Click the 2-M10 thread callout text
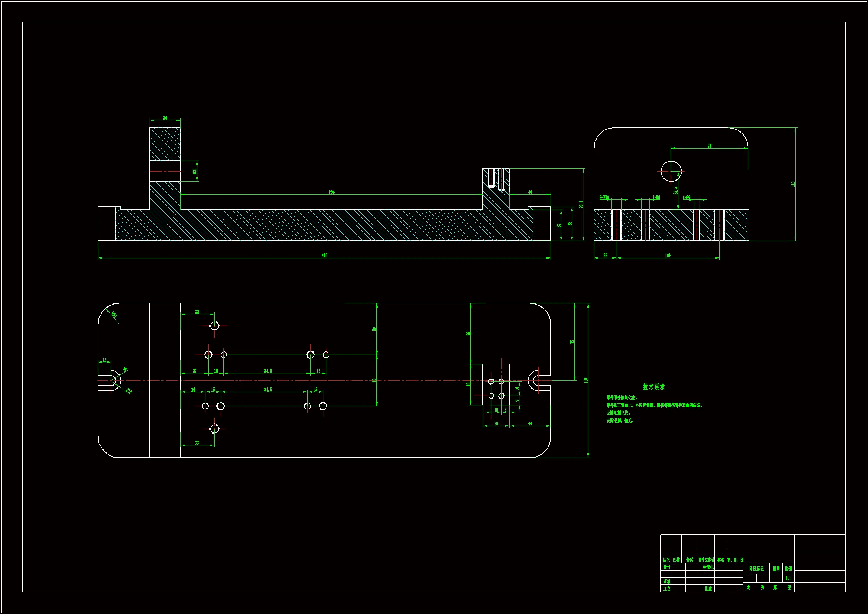 (x=604, y=198)
